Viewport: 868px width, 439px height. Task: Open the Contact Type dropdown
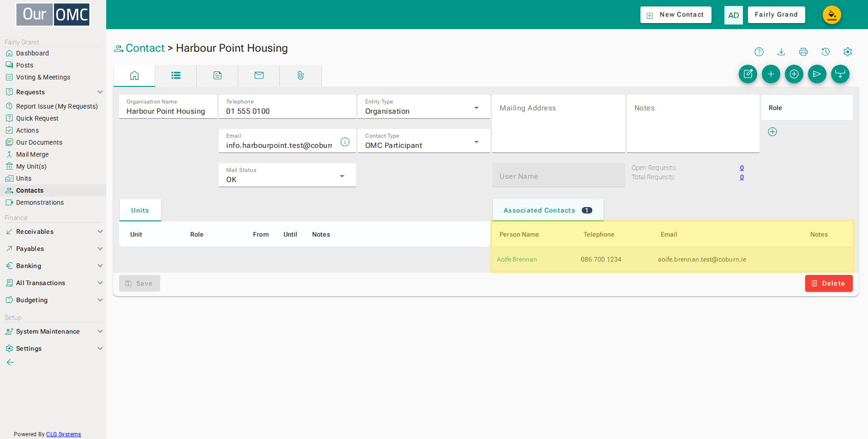point(424,141)
